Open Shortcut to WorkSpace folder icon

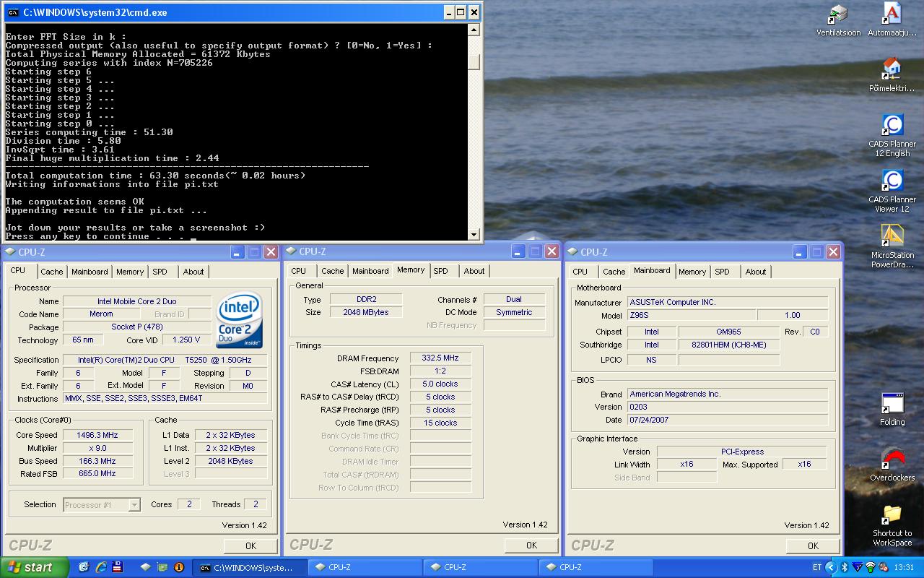pyautogui.click(x=892, y=526)
